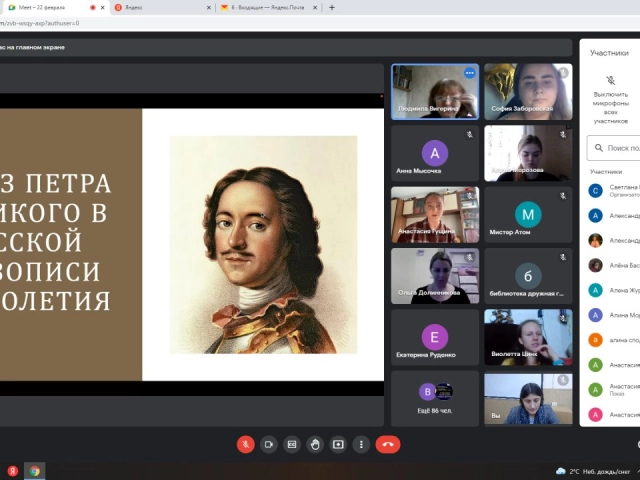The height and width of the screenshot is (480, 640).
Task: Select participant Алёна Бас… in the list
Action: point(613,265)
